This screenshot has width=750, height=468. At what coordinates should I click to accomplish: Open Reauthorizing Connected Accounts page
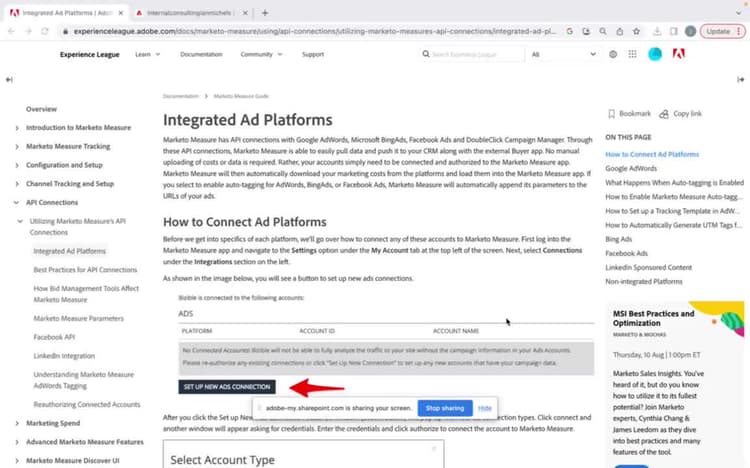87,404
